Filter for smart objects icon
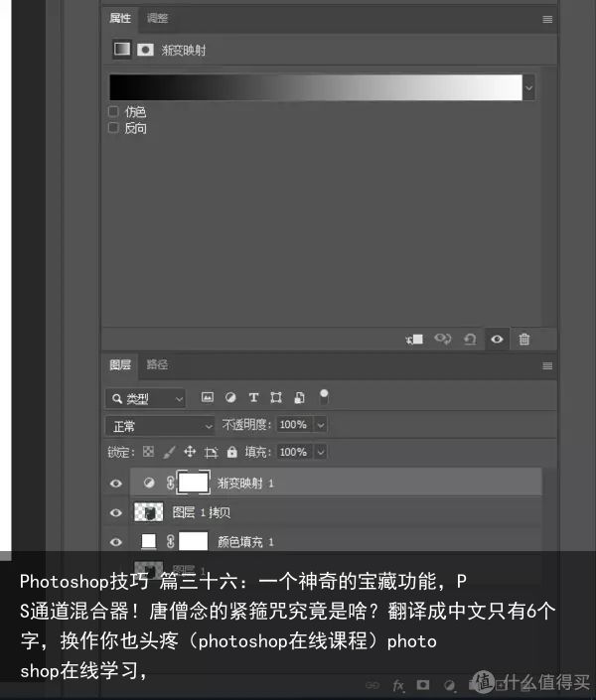596x700 pixels. pyautogui.click(x=299, y=397)
